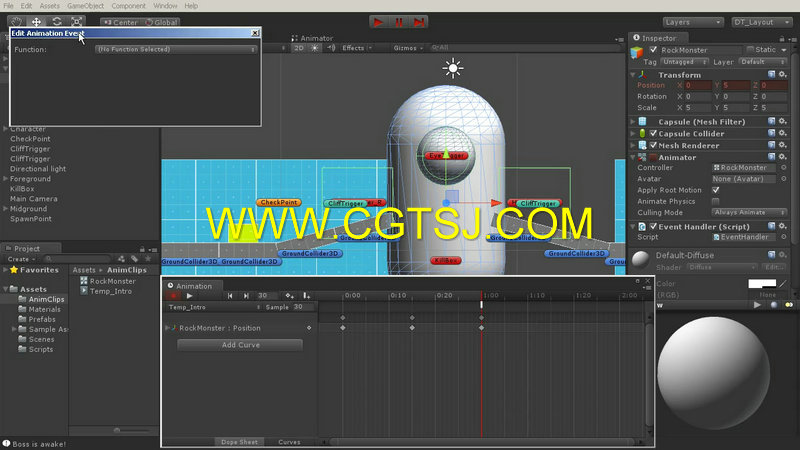Open Capsule Collider gear settings
This screenshot has width=800, height=450.
point(783,133)
